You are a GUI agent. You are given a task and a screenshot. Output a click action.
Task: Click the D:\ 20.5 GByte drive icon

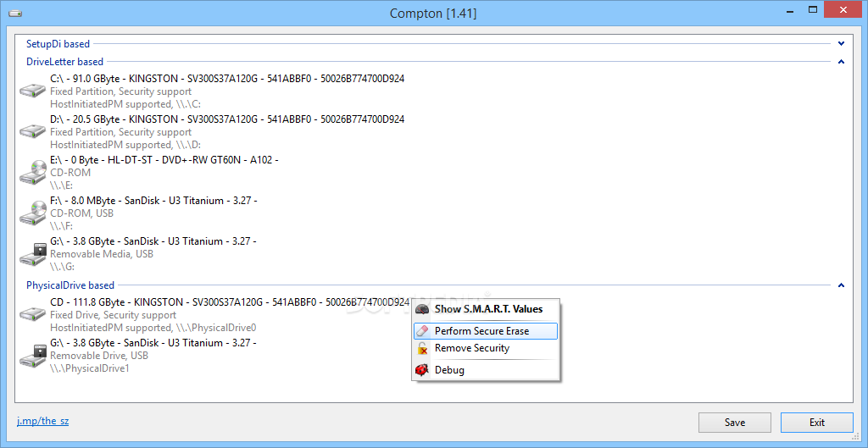tap(33, 131)
